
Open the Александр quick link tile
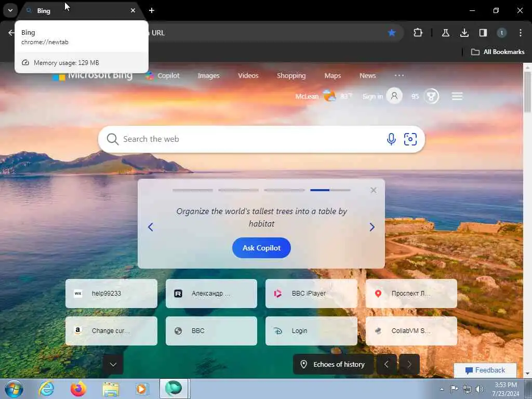coord(211,294)
